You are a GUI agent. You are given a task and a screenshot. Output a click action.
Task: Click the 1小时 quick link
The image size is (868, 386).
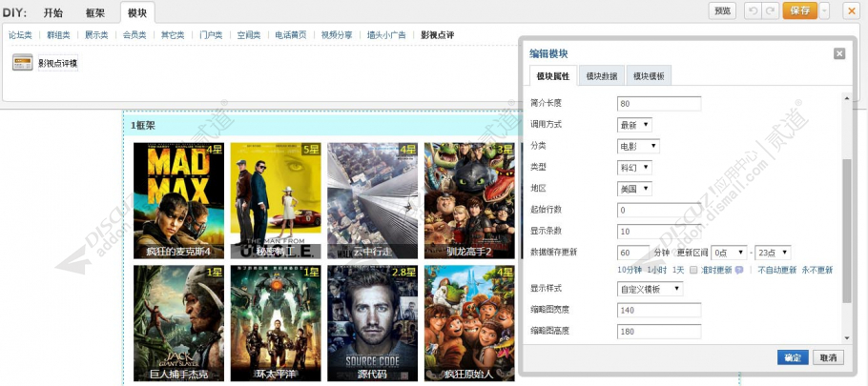[657, 271]
